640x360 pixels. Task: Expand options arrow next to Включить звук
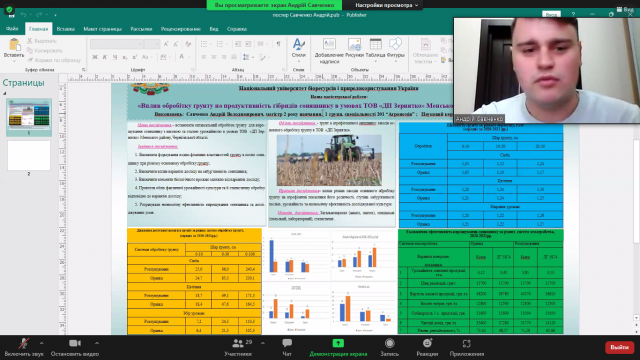(42, 343)
